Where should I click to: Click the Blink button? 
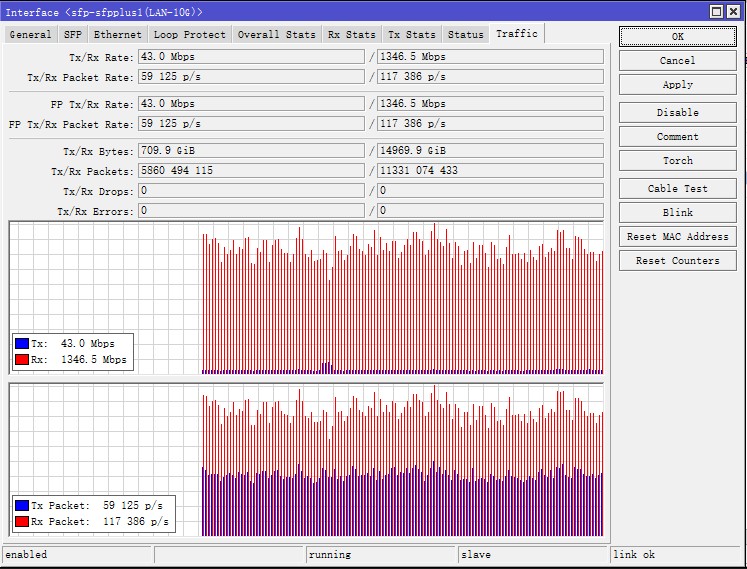click(677, 213)
